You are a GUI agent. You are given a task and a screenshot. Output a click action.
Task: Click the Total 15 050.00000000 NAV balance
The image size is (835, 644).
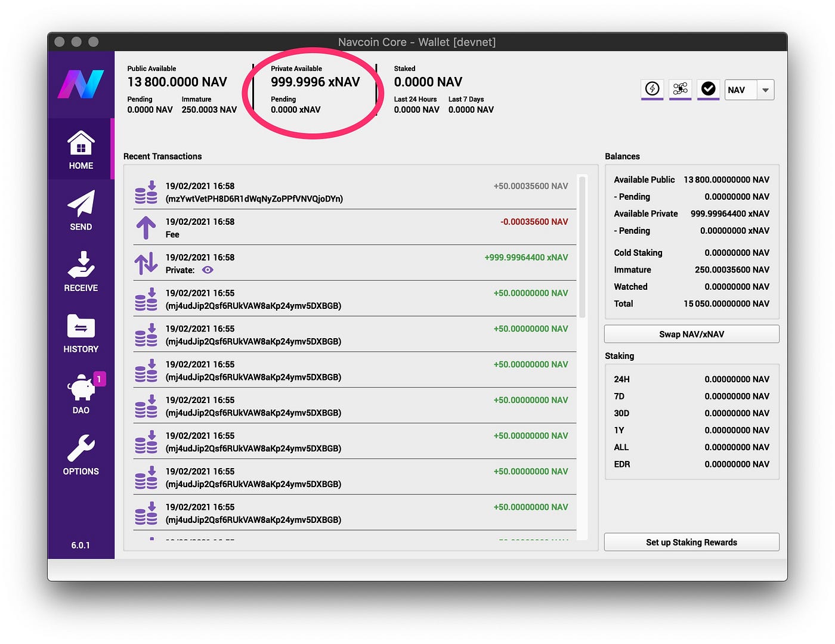(x=692, y=304)
